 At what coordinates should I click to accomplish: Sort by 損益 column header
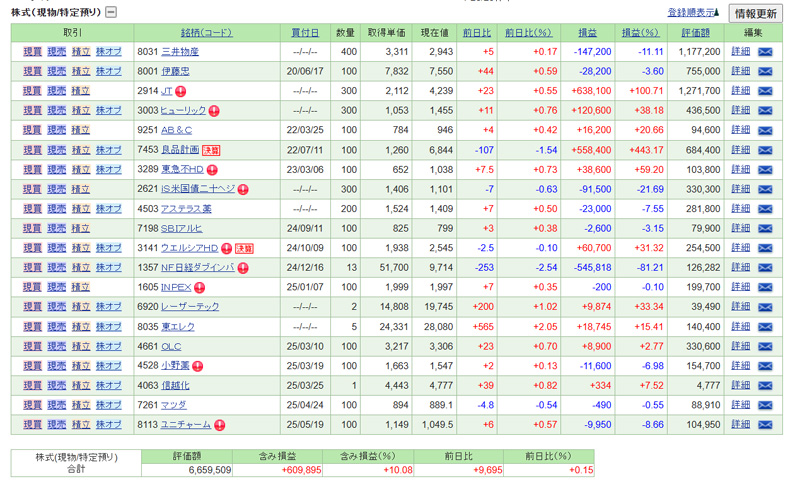click(587, 33)
